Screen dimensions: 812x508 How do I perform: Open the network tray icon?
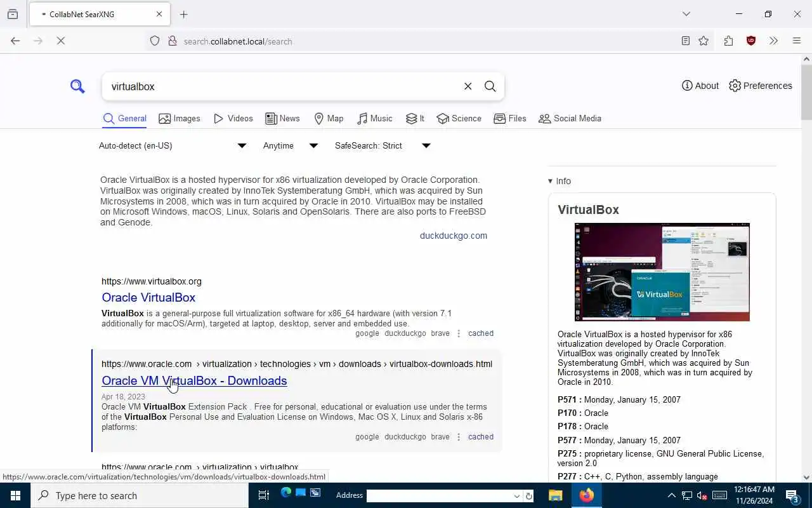click(x=687, y=495)
